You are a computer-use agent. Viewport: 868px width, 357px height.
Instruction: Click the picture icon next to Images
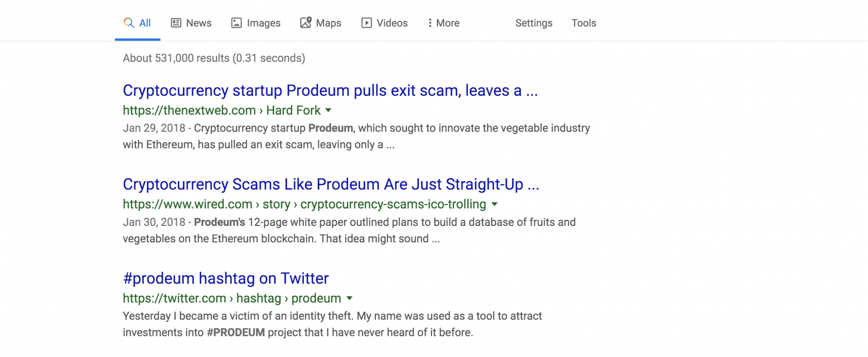coord(236,23)
